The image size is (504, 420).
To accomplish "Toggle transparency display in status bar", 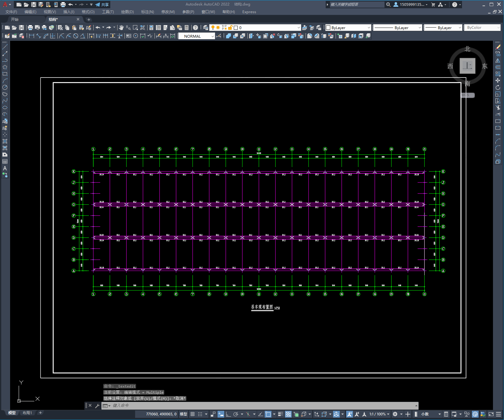I will tap(288, 414).
